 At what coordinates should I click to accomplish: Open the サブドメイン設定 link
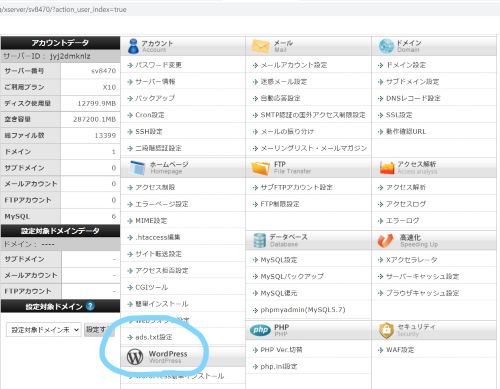(x=412, y=82)
